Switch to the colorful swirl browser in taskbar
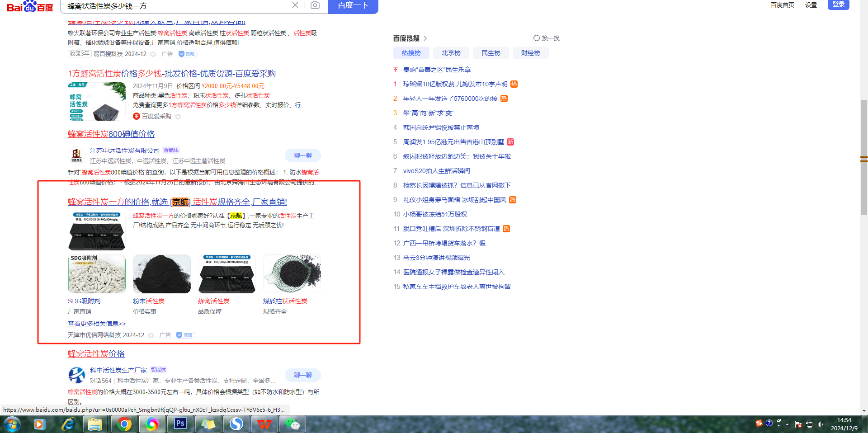 point(152,424)
